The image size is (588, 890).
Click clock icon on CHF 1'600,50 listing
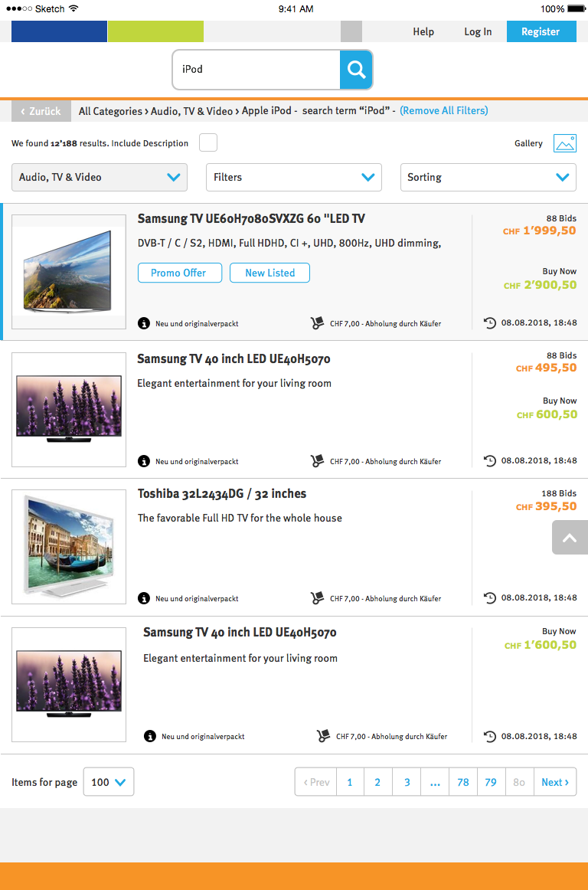tap(489, 736)
